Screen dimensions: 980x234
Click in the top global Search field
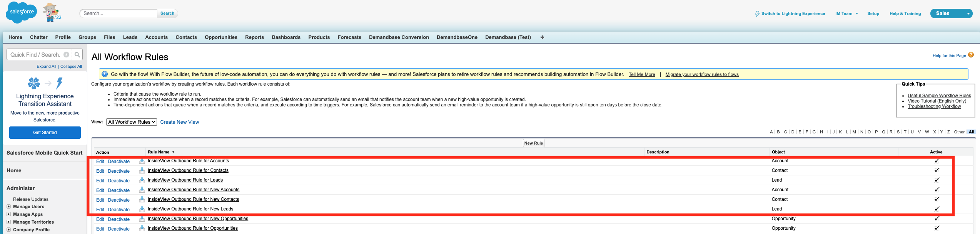tap(119, 13)
